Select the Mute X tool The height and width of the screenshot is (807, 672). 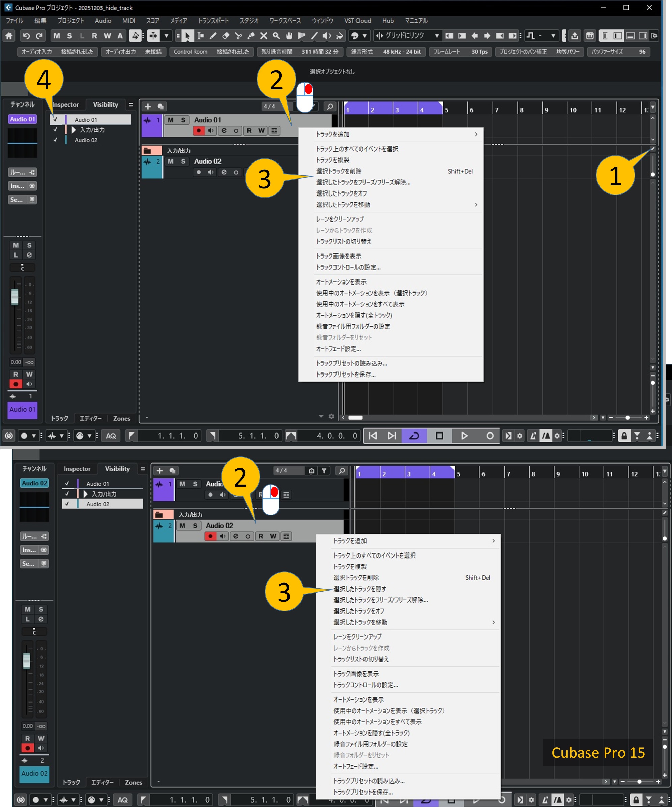click(263, 36)
